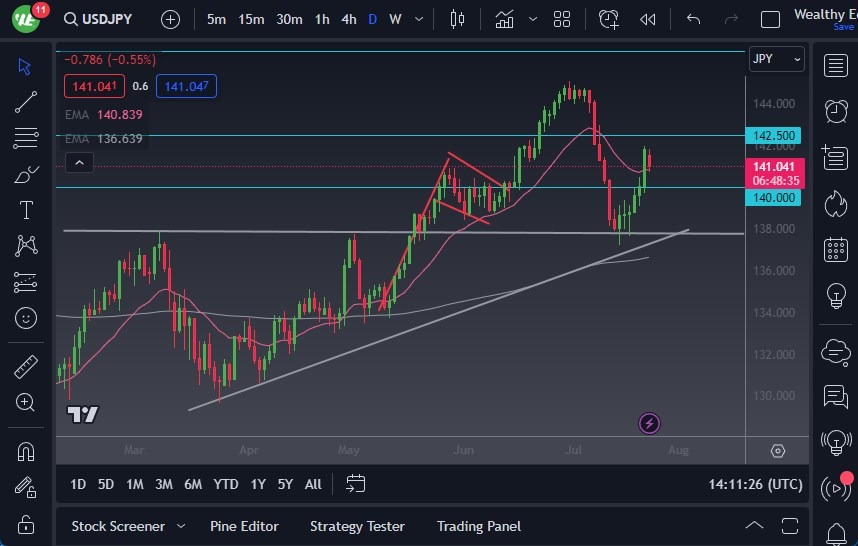Collapse the indicator legend chevron

[x=79, y=163]
